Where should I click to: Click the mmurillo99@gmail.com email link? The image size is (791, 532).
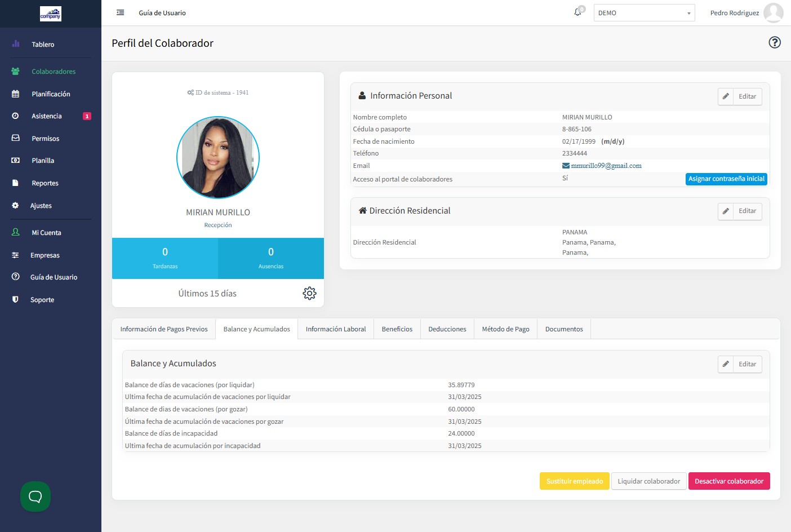click(x=606, y=166)
